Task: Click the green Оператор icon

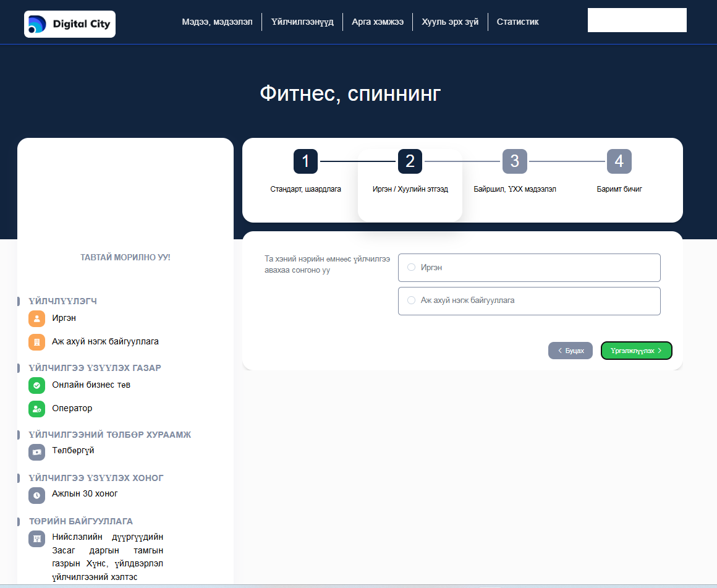Action: tap(37, 409)
